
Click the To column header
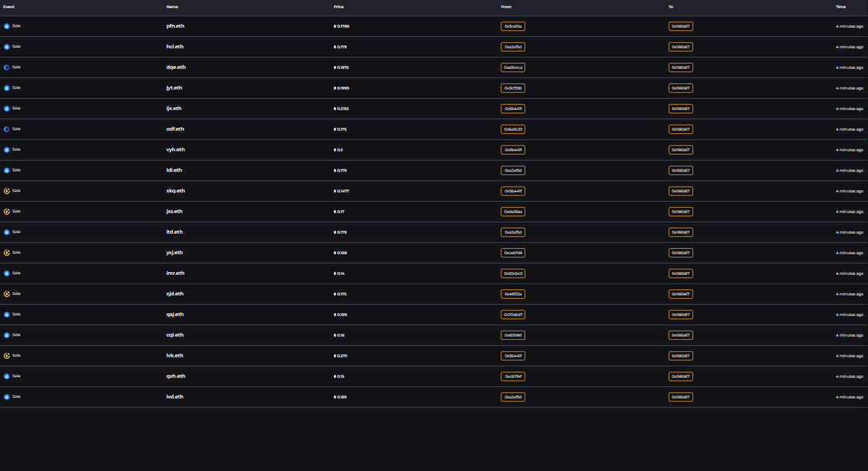671,7
